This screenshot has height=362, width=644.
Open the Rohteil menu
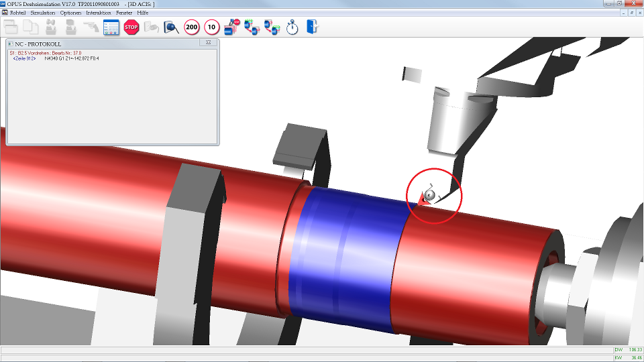[17, 13]
